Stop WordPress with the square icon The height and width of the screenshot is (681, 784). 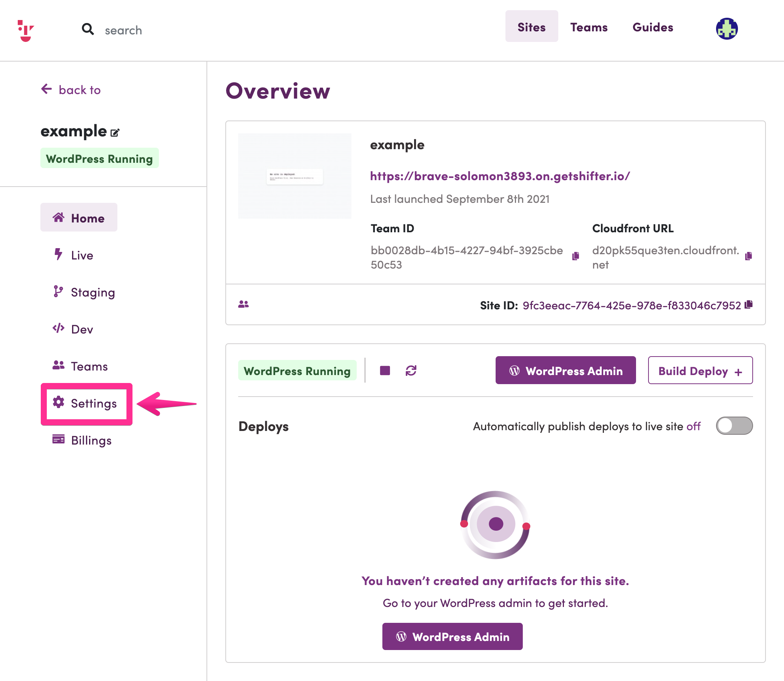tap(385, 371)
